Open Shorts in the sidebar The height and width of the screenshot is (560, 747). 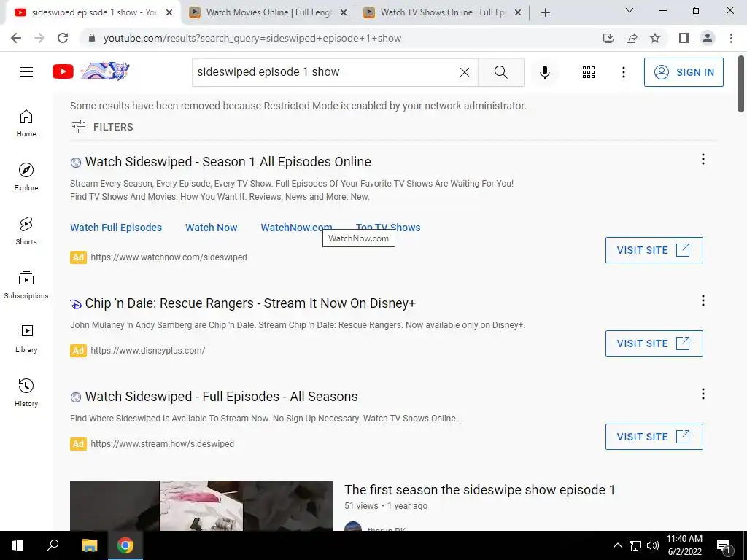[26, 231]
